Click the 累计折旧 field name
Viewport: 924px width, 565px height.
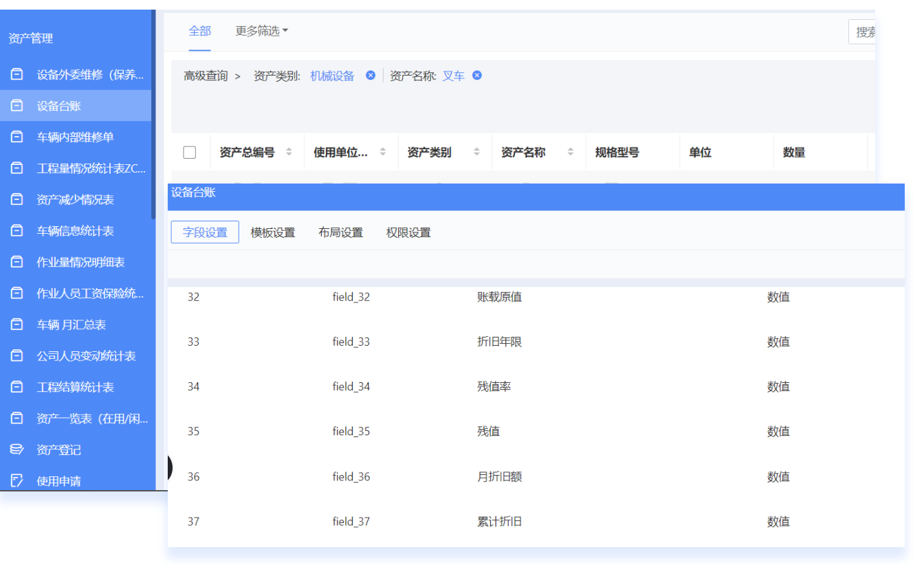(x=500, y=521)
